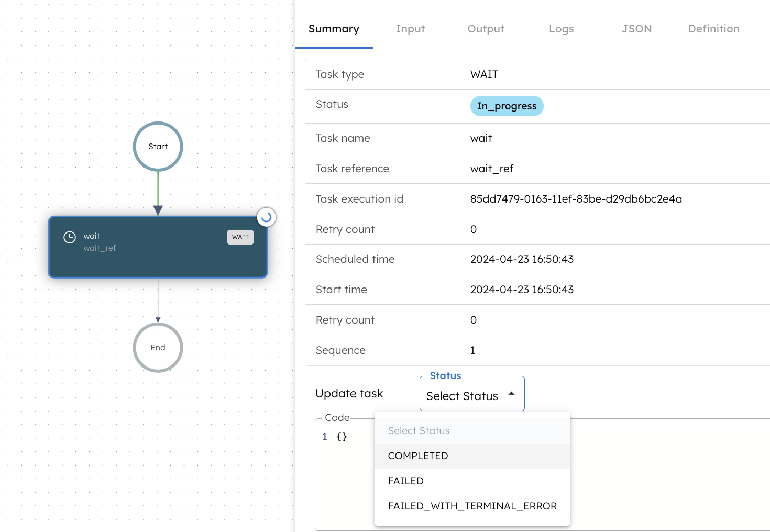Image resolution: width=770 pixels, height=532 pixels.
Task: Click the Task name value wait
Action: [x=481, y=138]
